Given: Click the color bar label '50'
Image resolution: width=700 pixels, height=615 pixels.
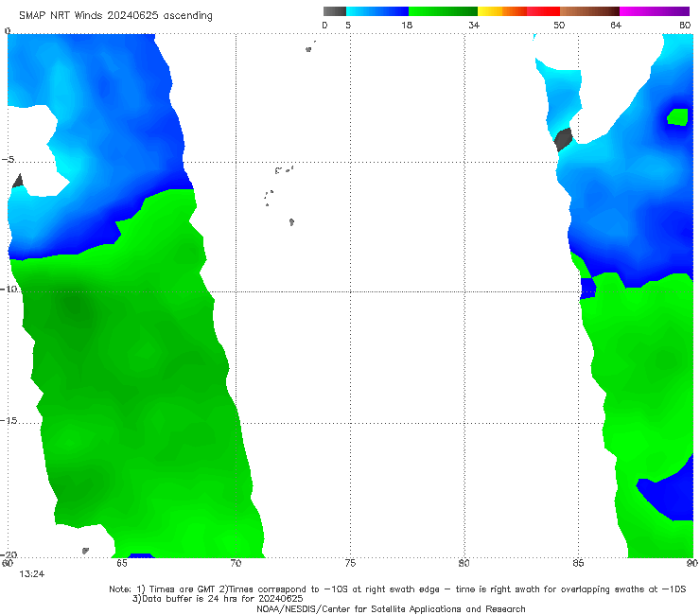Looking at the screenshot, I should click(x=559, y=26).
